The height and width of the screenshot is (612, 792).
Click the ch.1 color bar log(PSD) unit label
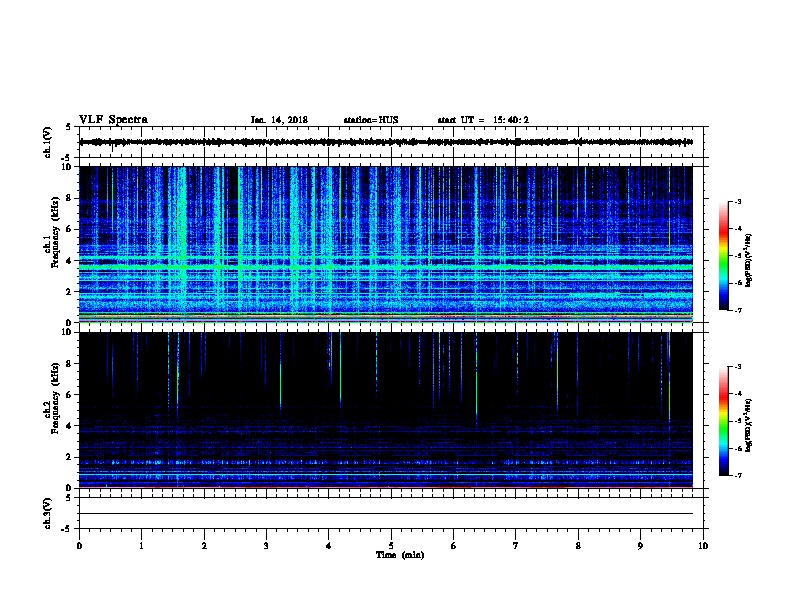tap(749, 260)
